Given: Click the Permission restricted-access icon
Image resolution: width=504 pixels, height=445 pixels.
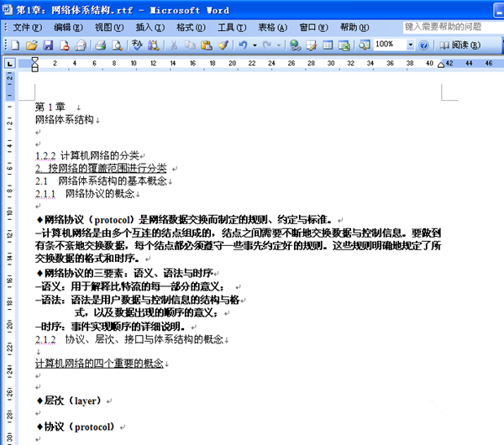Looking at the screenshot, I should (x=65, y=45).
